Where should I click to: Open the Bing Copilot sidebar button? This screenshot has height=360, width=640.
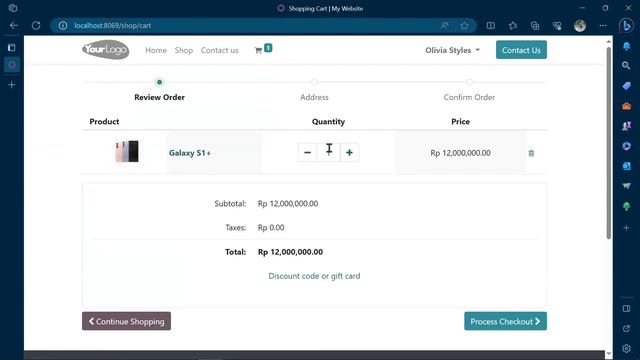627,25
